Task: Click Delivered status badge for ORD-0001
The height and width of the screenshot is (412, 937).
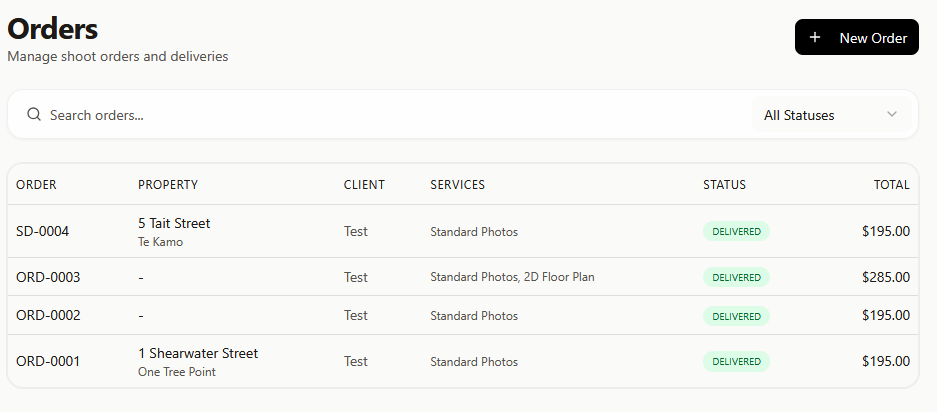Action: point(736,361)
